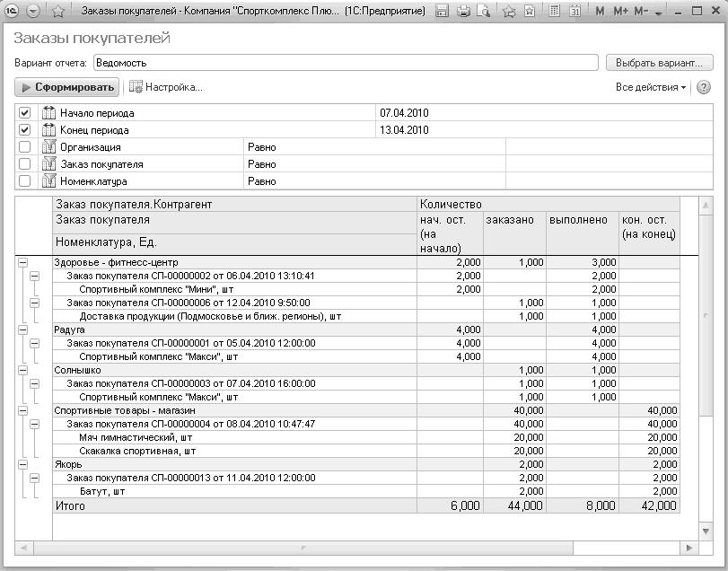Image resolution: width=728 pixels, height=571 pixels.
Task: Click the Конец периода calendar icon
Action: (48, 129)
